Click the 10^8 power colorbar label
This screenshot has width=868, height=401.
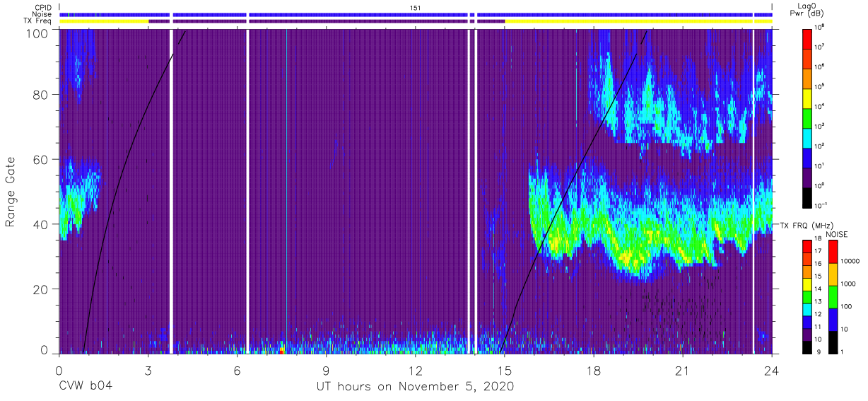coord(820,27)
